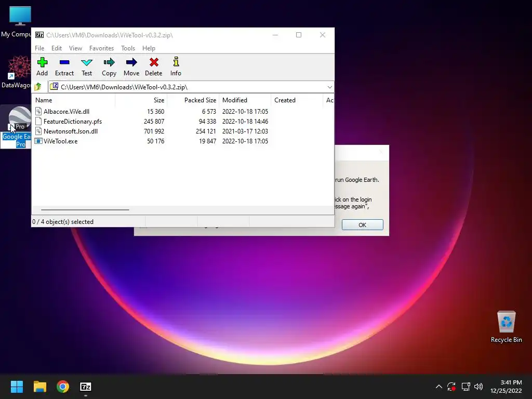The image size is (532, 399).
Task: Sort by the Size column header
Action: click(x=141, y=100)
